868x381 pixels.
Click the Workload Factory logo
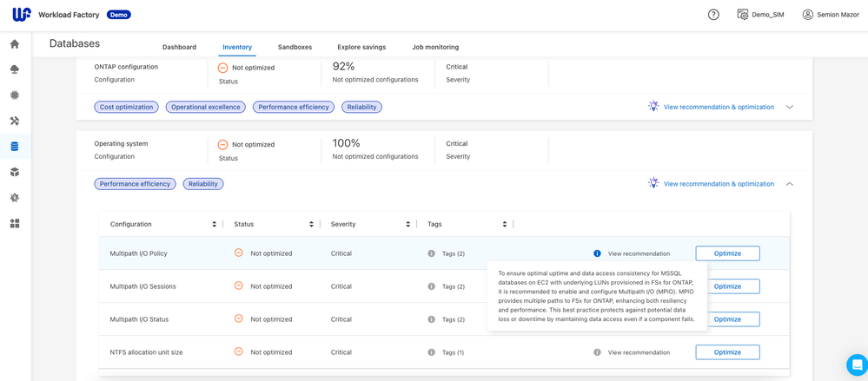(22, 15)
